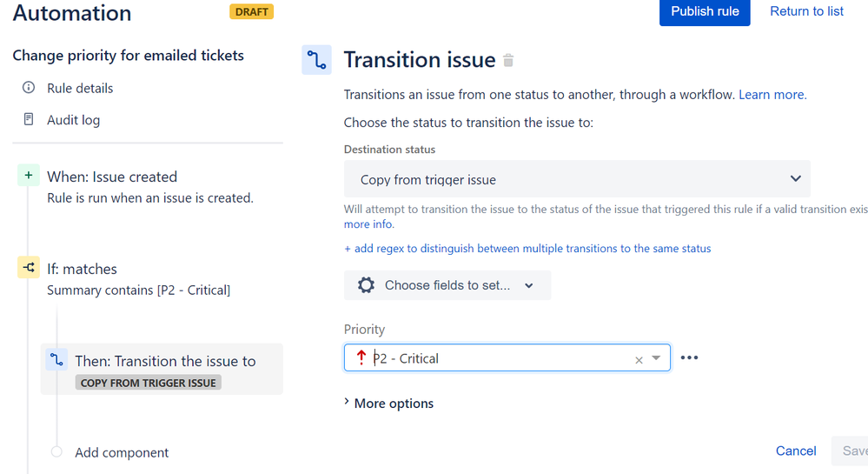Screen dimensions: 868x474
Task: Click the gear icon for fields to set
Action: tap(365, 285)
